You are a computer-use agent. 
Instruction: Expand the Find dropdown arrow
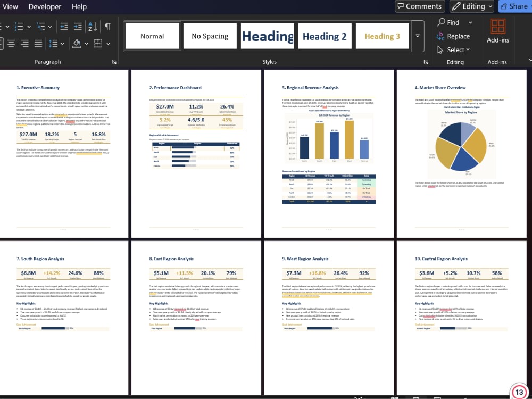tap(470, 22)
